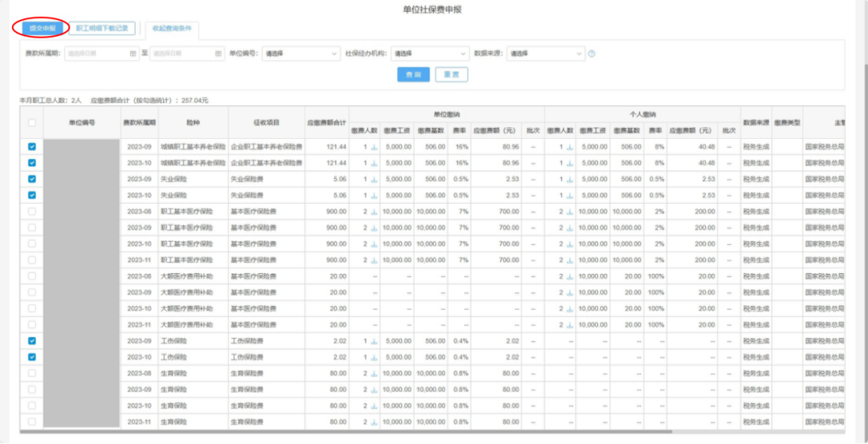Image resolution: width=868 pixels, height=444 pixels.
Task: Download individual payer list for 2023-10 城镇职工基本养老保险
Action: [x=570, y=163]
